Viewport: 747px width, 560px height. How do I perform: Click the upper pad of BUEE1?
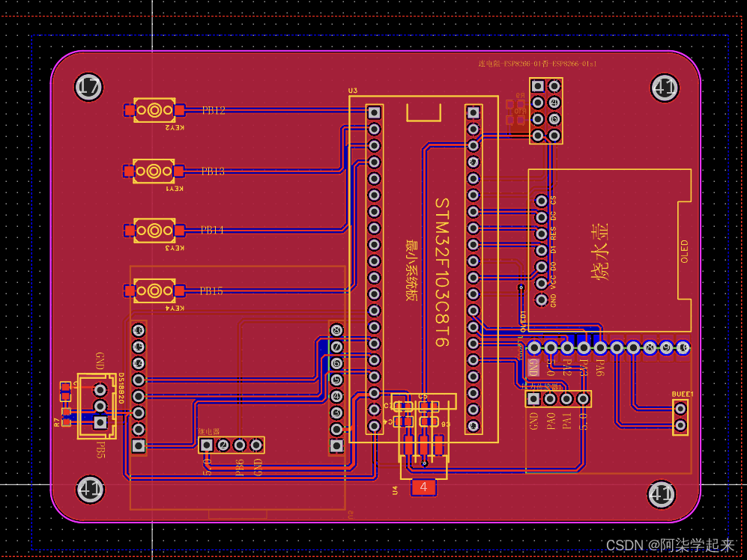click(x=680, y=409)
